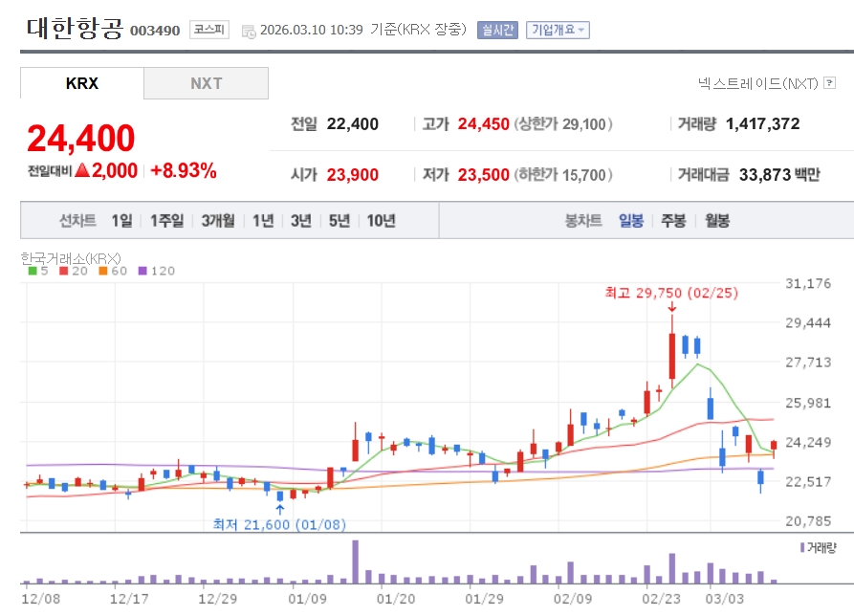Image resolution: width=854 pixels, height=616 pixels.
Task: Select the 10년 line chart period
Action: click(x=382, y=221)
